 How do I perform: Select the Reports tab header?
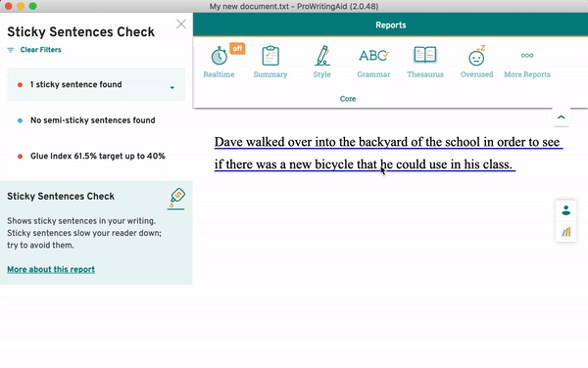pyautogui.click(x=390, y=25)
